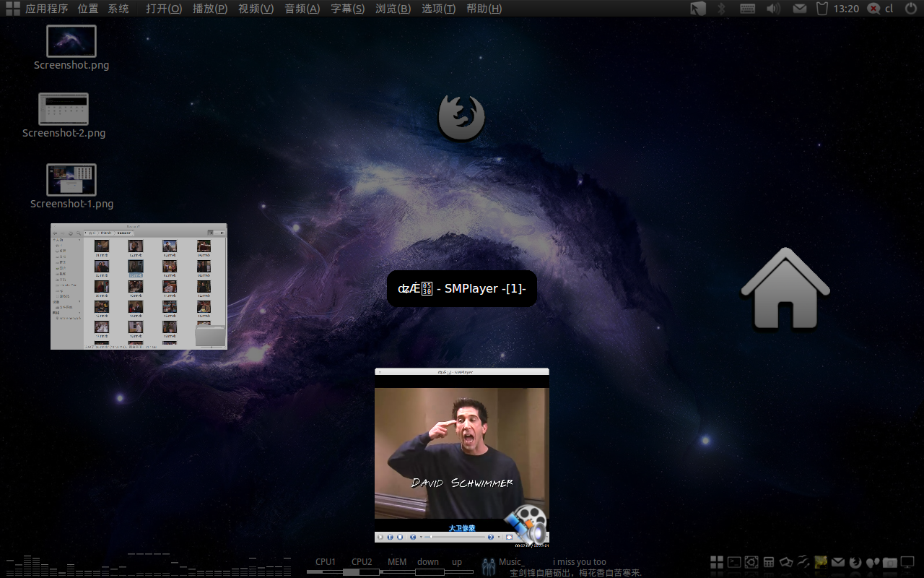
Task: Click the SMPlayer seek slider in preview
Action: coord(454,537)
